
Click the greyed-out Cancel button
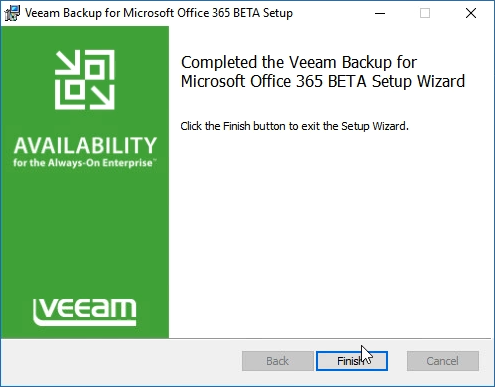point(443,361)
